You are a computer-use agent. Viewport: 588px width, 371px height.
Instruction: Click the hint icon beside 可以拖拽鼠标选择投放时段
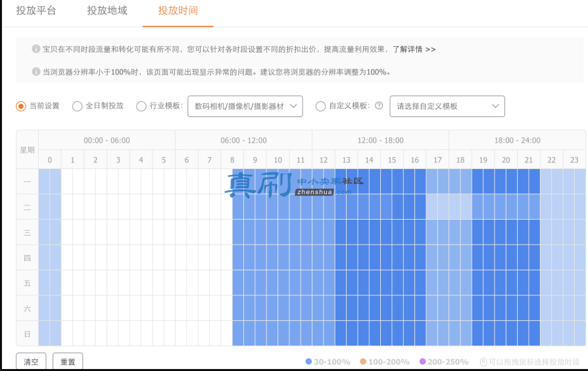(483, 362)
